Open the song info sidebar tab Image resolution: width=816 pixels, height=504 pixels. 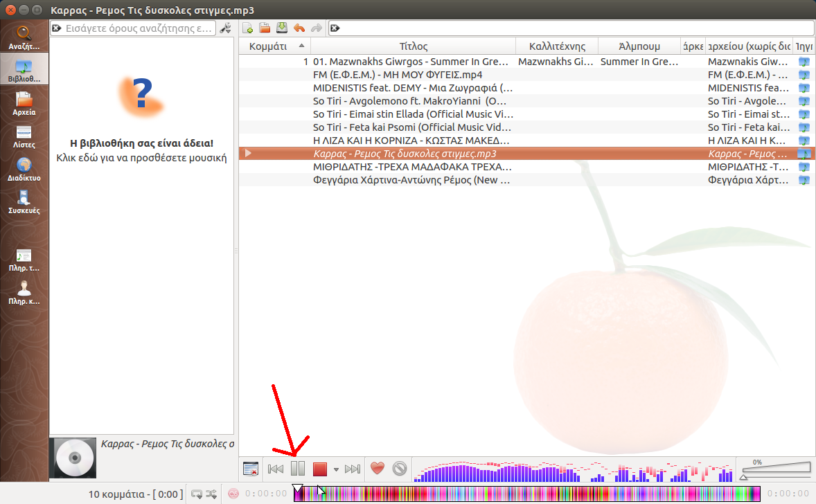click(24, 260)
